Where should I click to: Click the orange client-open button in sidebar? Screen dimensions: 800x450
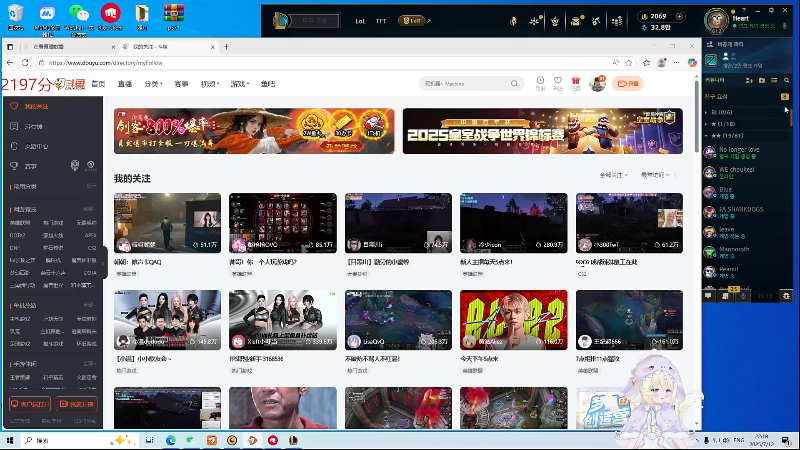click(30, 404)
